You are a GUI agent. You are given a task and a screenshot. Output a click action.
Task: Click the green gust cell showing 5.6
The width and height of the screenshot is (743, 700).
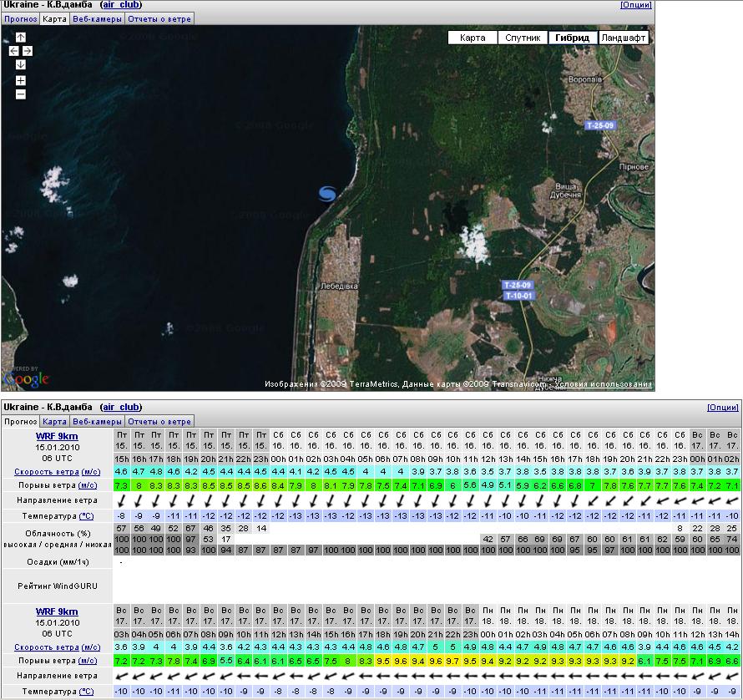(470, 485)
